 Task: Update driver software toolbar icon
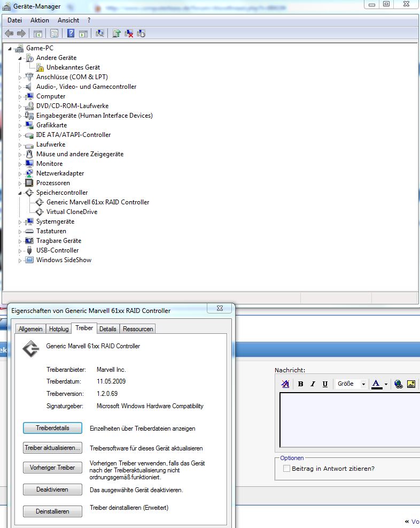116,33
